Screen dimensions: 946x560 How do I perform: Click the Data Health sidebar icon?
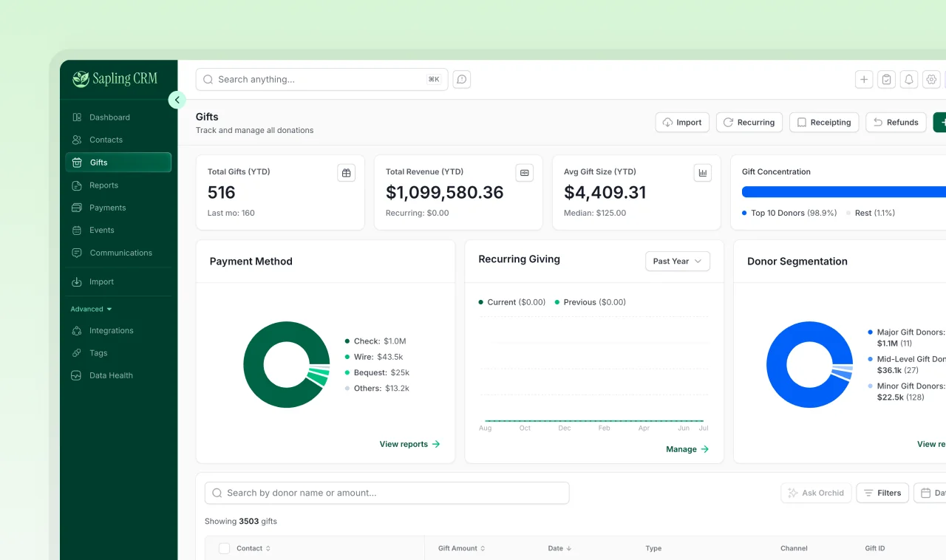coord(76,375)
